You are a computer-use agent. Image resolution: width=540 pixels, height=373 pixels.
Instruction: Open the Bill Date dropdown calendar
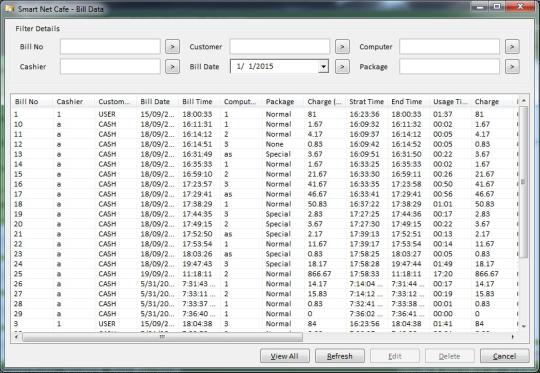323,66
